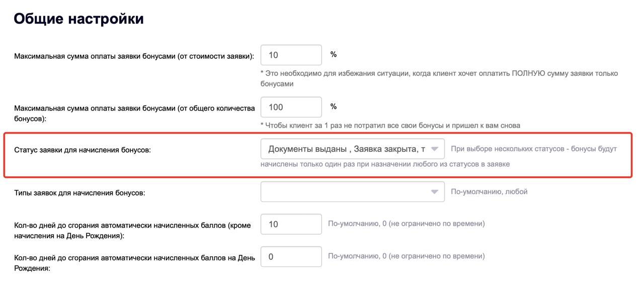Click the hint about paying the FULL order sum
This screenshot has width=644, height=284.
point(439,73)
